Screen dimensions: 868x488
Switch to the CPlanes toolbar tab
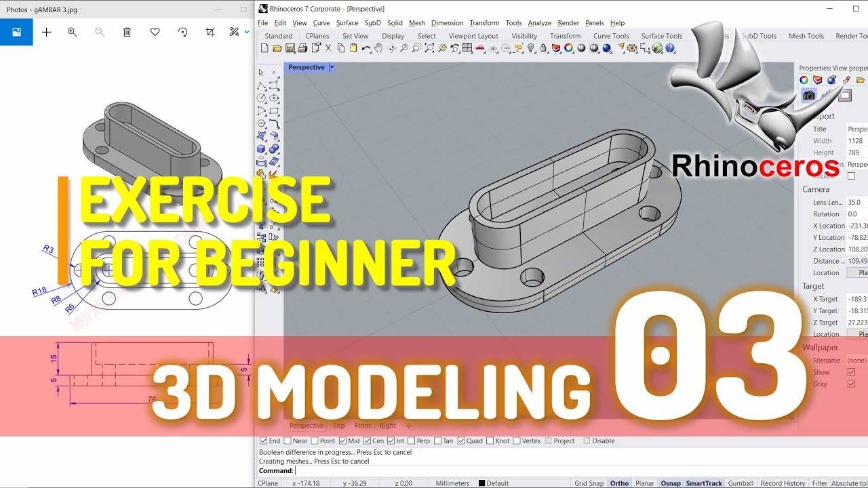point(317,36)
